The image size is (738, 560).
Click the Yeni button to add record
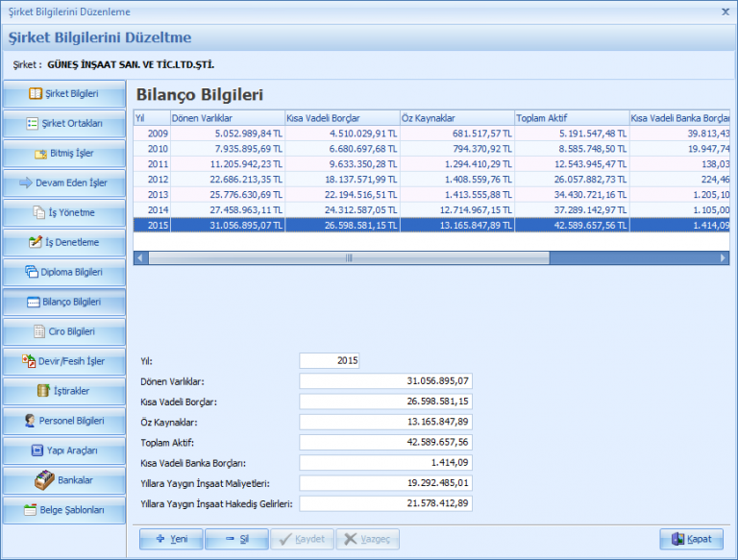[170, 540]
